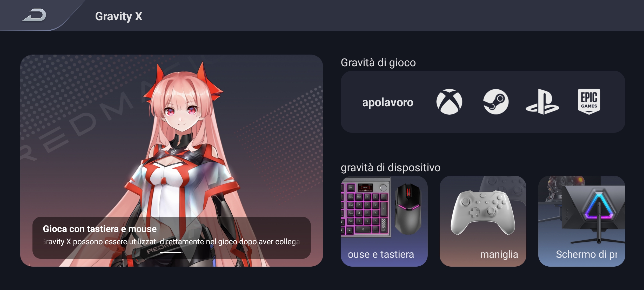Screen dimensions: 644x290
Task: Go back using the return arrow icon
Action: point(34,15)
